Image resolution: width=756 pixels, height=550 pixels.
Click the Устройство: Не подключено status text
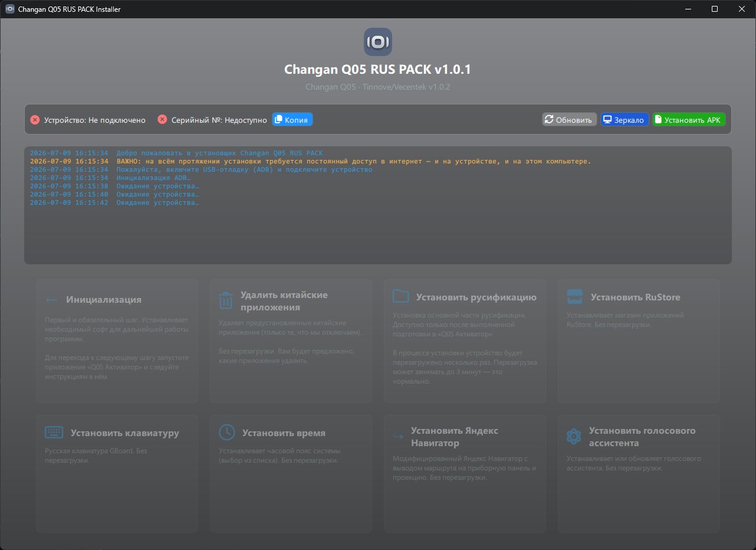(95, 120)
